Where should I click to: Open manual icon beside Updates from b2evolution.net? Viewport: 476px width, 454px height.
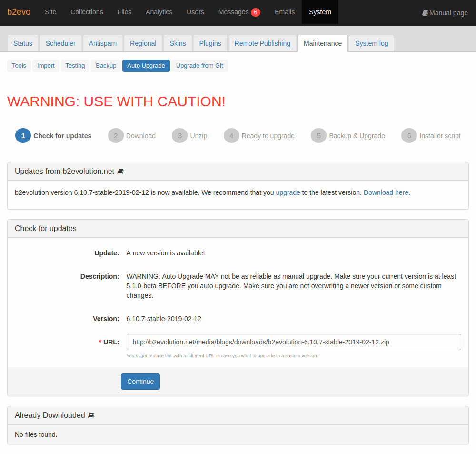click(x=120, y=172)
